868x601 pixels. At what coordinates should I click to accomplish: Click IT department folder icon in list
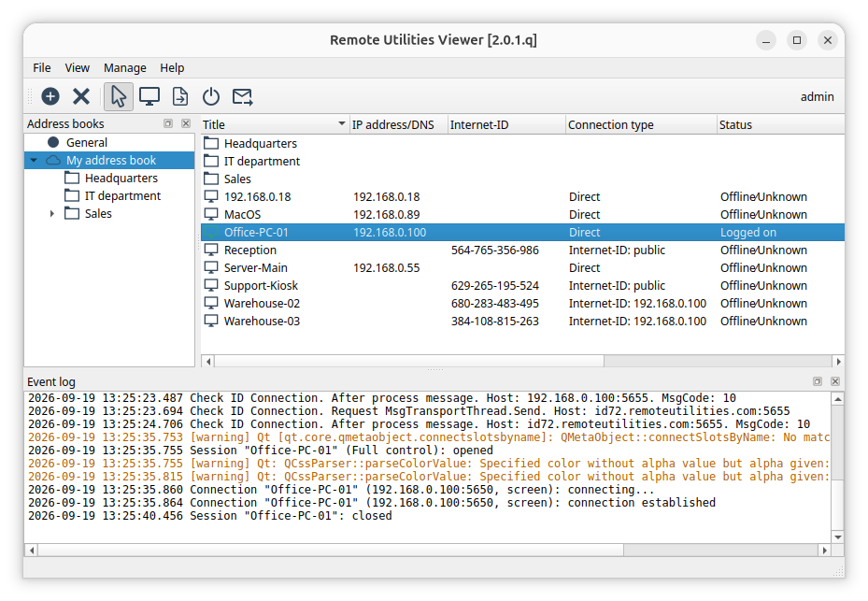pos(211,161)
